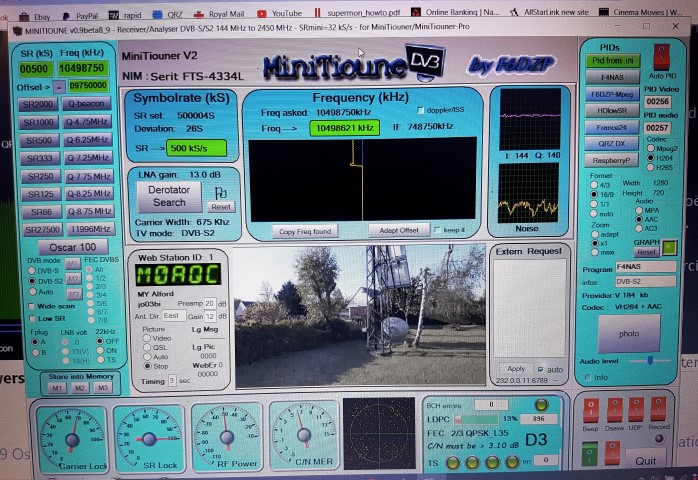
Task: Click Apply in Extern. Request panel
Action: coord(516,369)
